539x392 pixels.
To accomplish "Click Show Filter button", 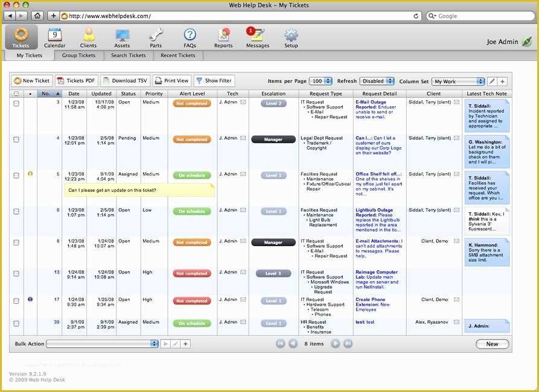I will [x=214, y=81].
